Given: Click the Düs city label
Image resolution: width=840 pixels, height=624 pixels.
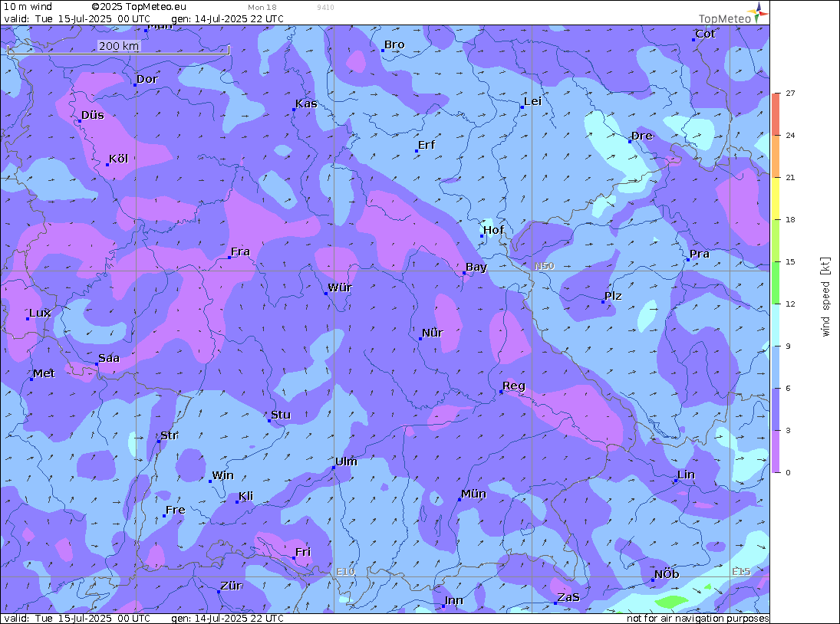Looking at the screenshot, I should 93,115.
